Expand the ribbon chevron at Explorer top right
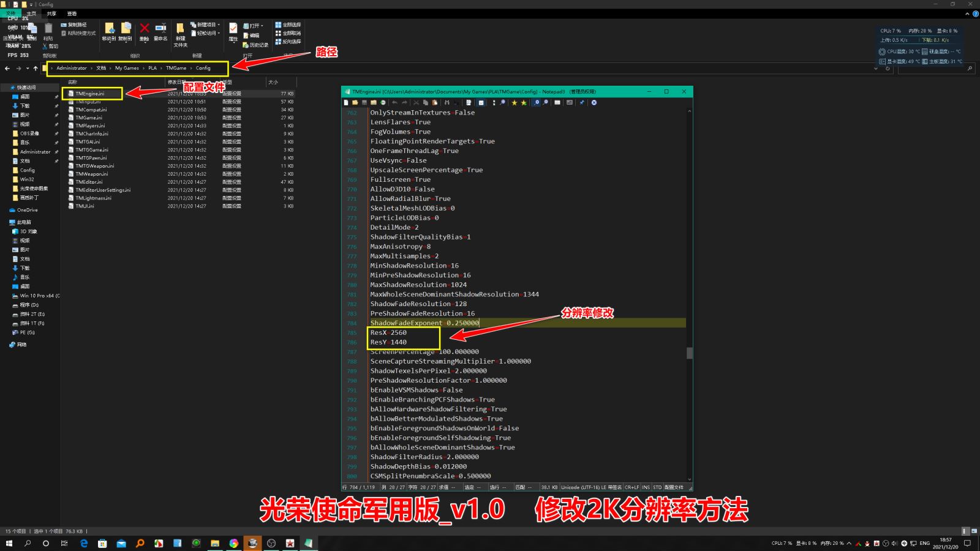980x551 pixels. 968,13
